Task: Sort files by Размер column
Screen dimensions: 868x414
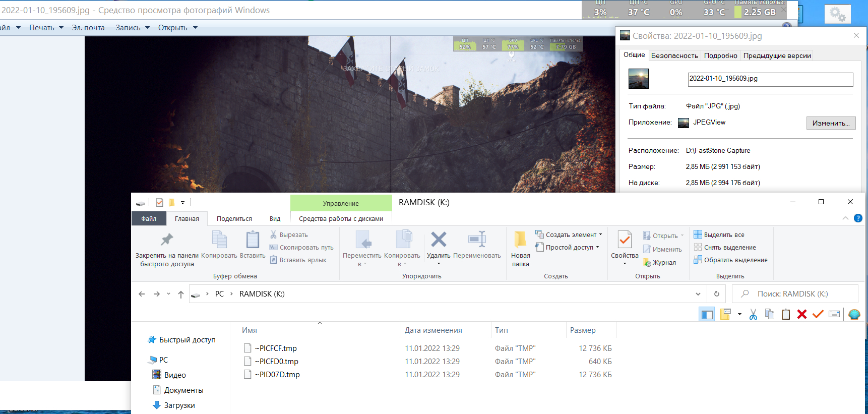Action: 591,330
